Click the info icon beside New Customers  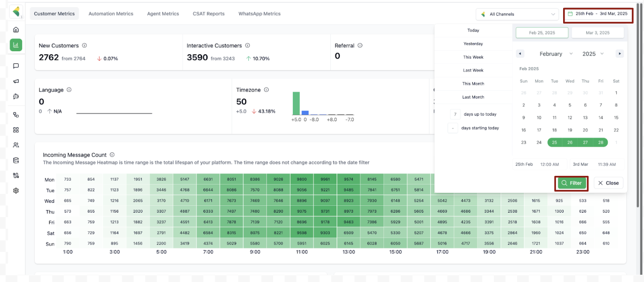click(x=84, y=45)
